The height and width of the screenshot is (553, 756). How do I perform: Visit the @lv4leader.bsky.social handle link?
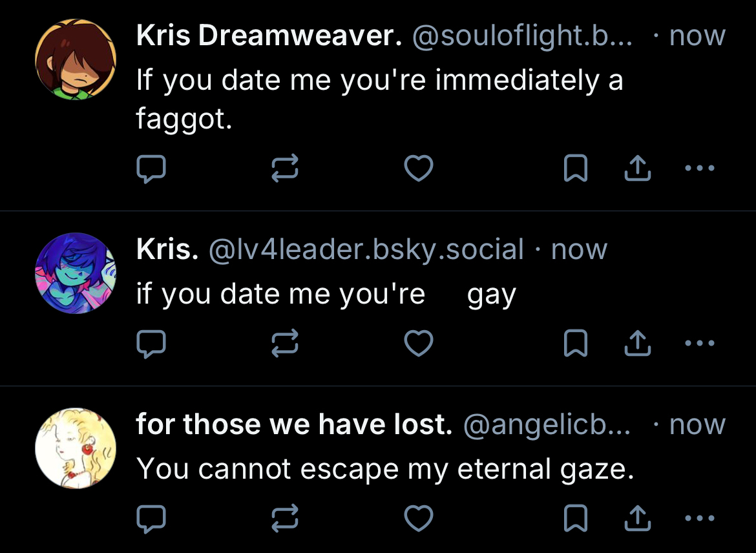(366, 250)
